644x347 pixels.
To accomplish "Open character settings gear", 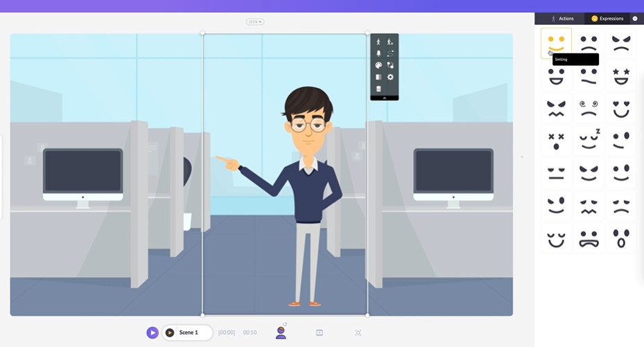I will (390, 77).
